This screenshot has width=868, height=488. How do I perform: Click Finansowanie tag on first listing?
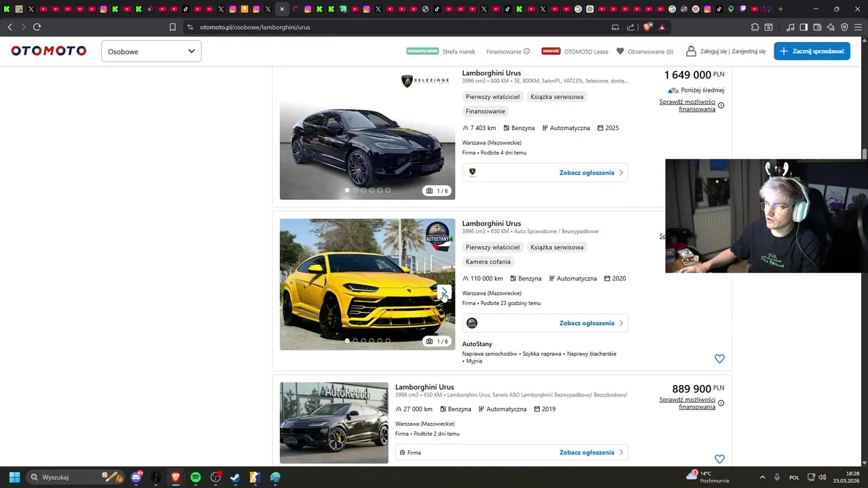[486, 111]
